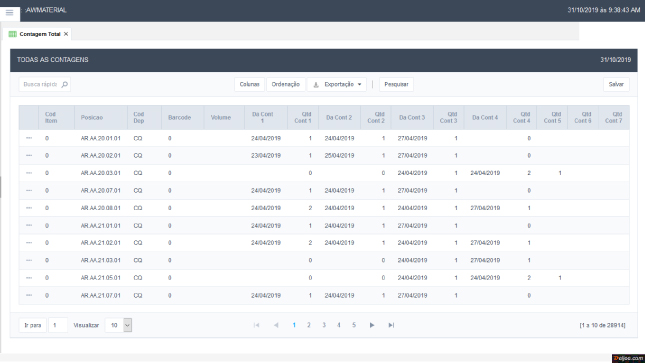Click the Salvar button
645x363 pixels.
pyautogui.click(x=616, y=84)
